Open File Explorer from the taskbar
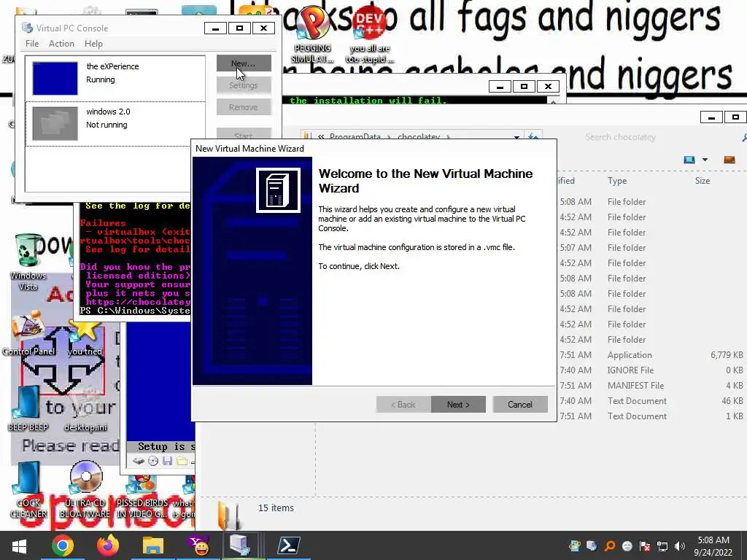 [x=152, y=545]
